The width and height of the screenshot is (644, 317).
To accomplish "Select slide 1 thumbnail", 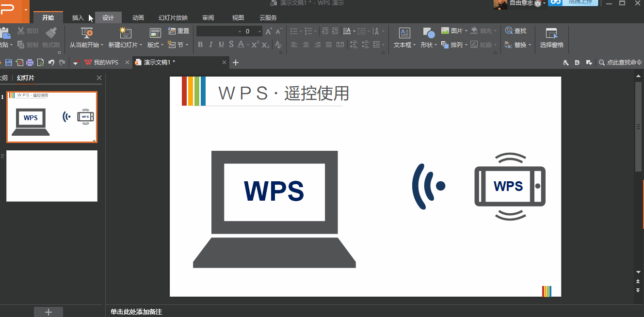I will point(52,117).
